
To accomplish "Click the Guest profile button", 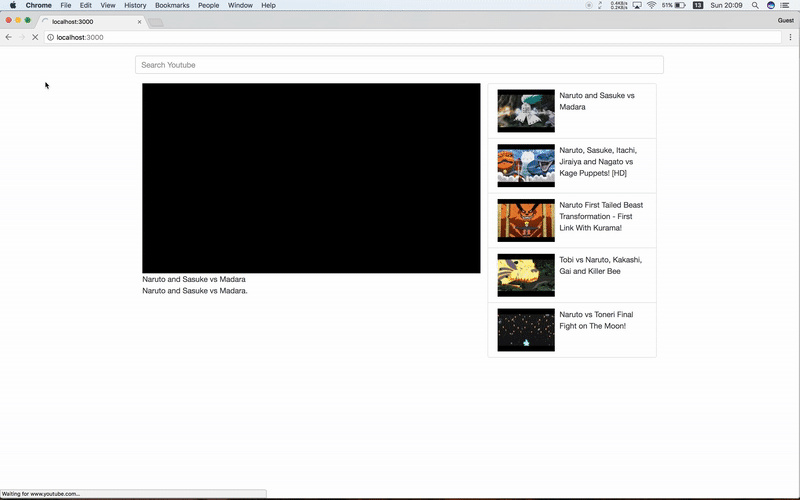I will click(785, 20).
